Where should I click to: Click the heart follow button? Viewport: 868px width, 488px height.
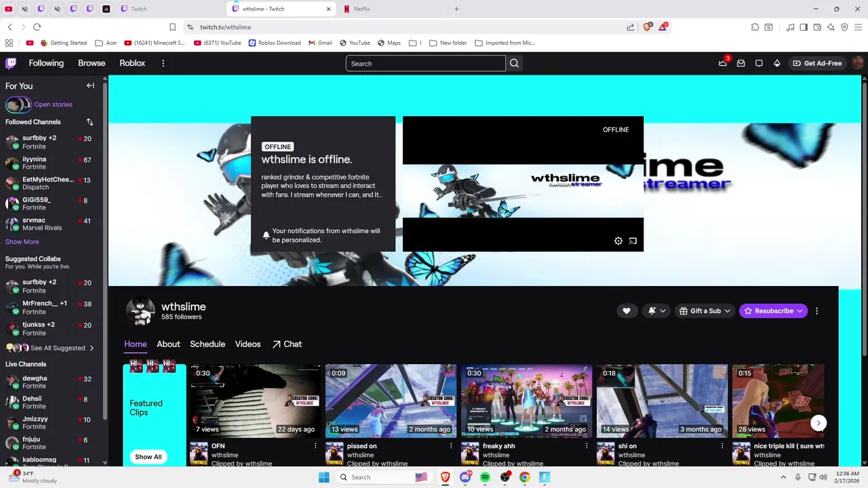pos(627,310)
